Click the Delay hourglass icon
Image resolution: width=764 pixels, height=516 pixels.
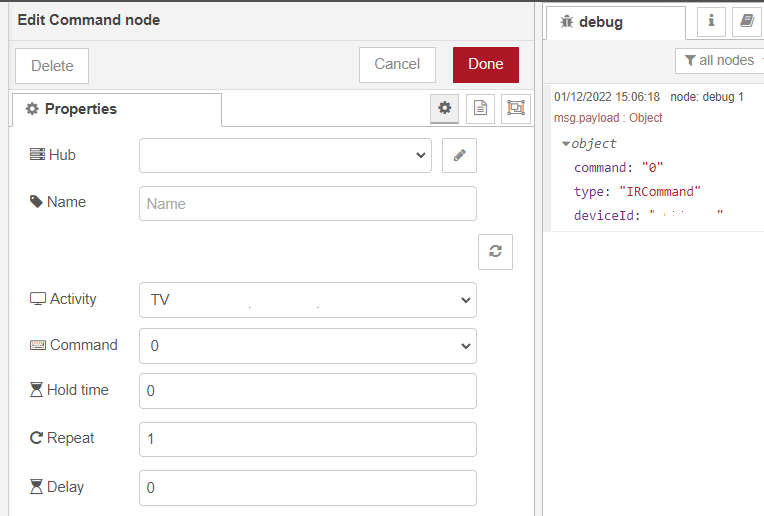click(36, 486)
